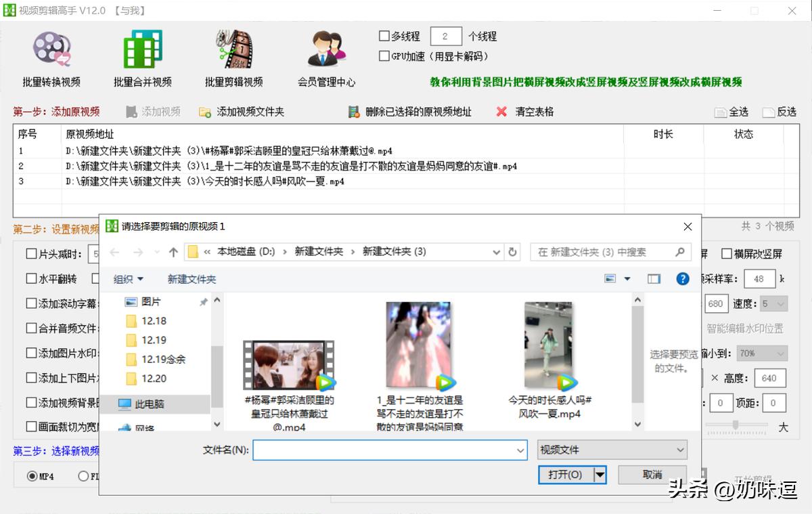Click the 取消 button
812x514 pixels.
tap(652, 475)
